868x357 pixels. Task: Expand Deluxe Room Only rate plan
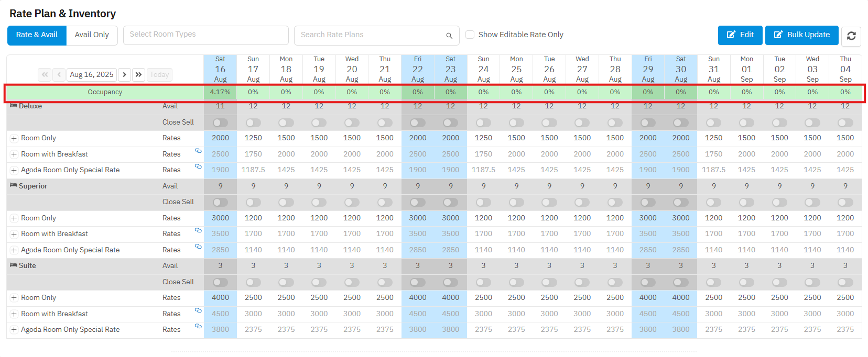click(14, 139)
